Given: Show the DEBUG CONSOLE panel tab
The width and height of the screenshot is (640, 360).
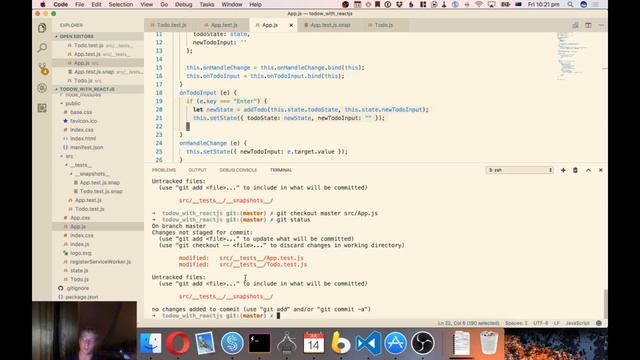Looking at the screenshot, I should pyautogui.click(x=238, y=170).
